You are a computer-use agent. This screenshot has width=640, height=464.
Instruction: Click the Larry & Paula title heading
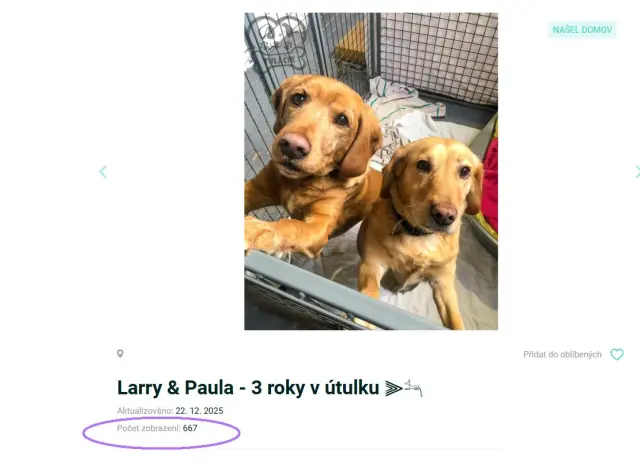click(248, 388)
